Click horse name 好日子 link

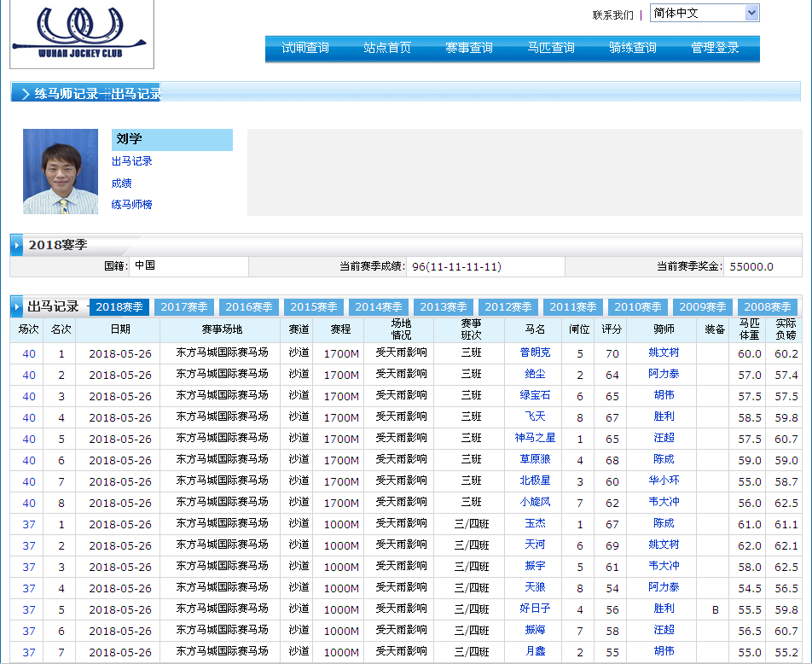click(x=535, y=609)
